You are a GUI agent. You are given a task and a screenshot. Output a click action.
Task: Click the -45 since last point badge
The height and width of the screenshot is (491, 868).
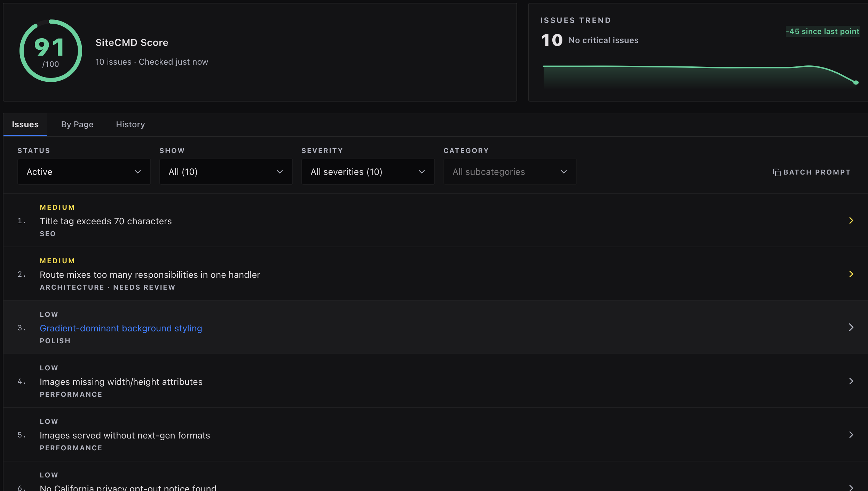click(822, 31)
